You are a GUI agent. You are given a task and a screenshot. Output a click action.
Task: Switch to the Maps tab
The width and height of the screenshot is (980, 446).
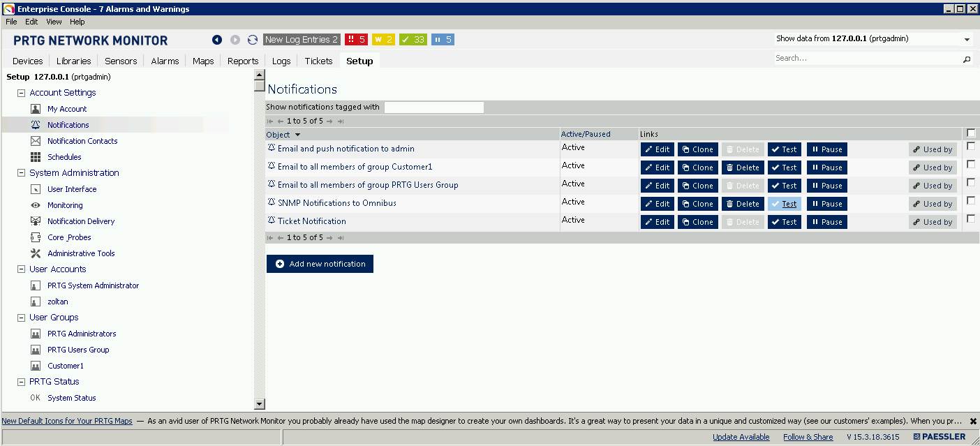pyautogui.click(x=203, y=61)
